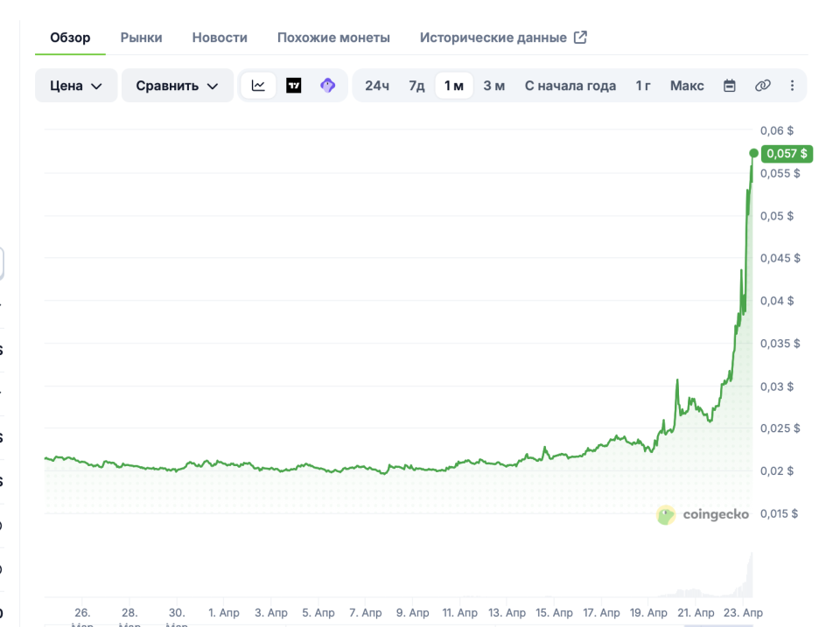Switch chart range to 7д
840x627 pixels.
point(416,86)
